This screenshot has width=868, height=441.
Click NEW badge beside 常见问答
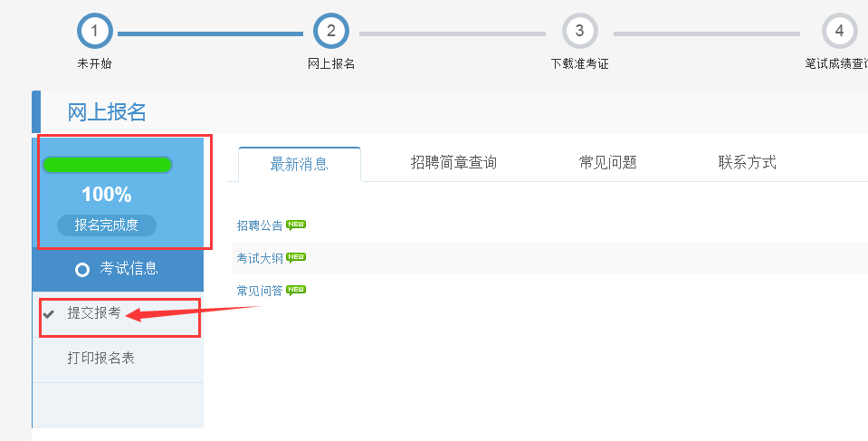pos(296,291)
